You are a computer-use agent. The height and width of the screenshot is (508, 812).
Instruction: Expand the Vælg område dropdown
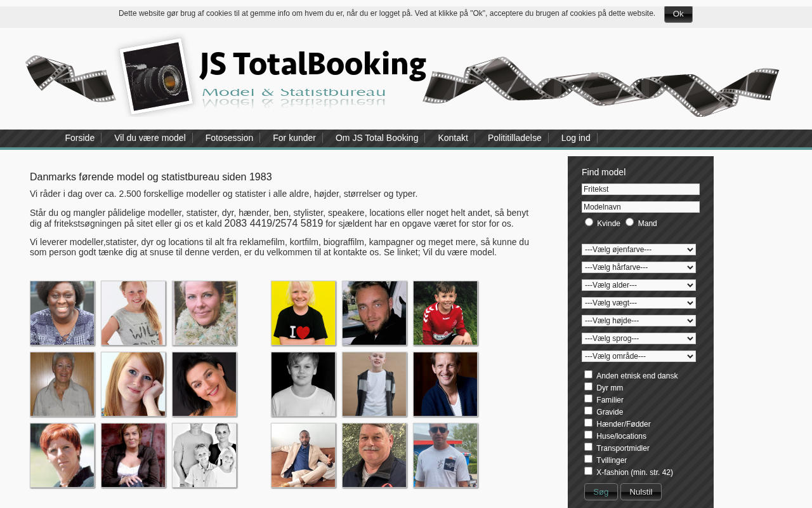(639, 356)
